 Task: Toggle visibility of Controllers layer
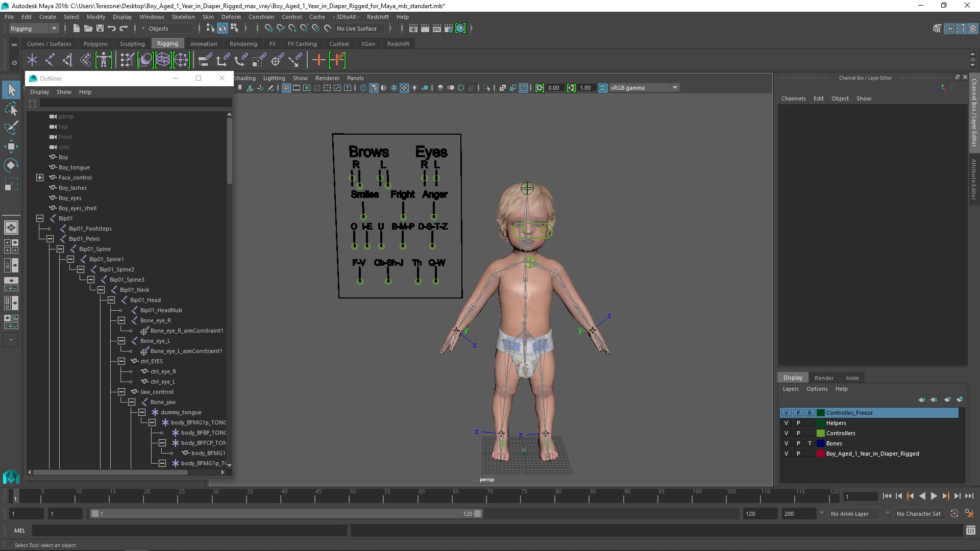[786, 433]
